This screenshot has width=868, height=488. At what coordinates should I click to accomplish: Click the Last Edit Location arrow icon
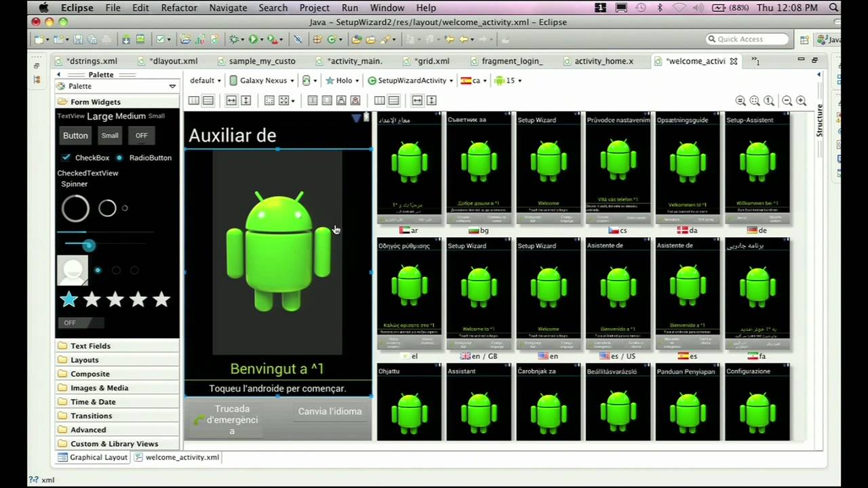[449, 39]
